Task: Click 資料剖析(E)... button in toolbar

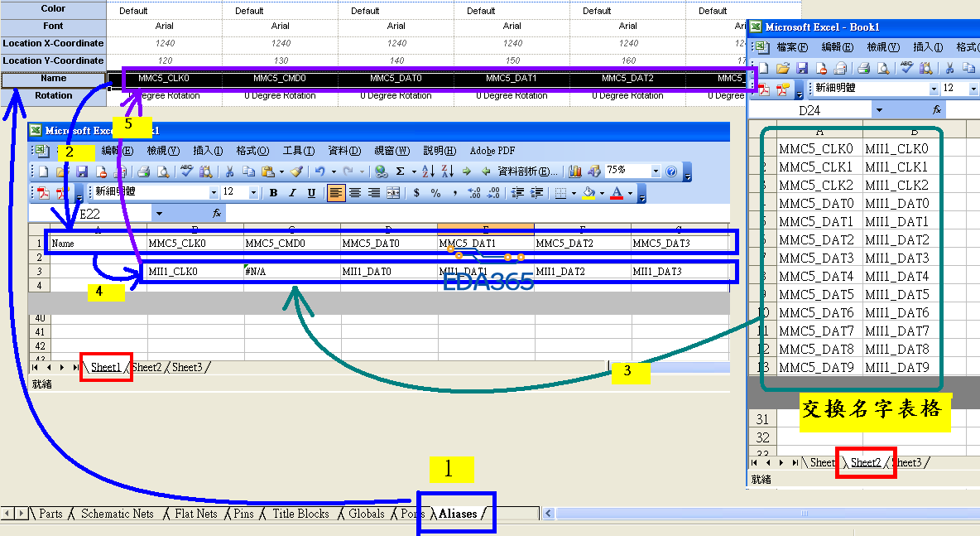Action: [x=527, y=171]
